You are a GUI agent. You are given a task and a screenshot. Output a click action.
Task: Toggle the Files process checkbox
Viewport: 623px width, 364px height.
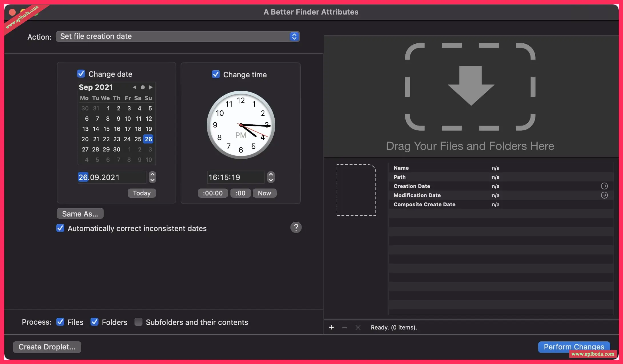[60, 322]
